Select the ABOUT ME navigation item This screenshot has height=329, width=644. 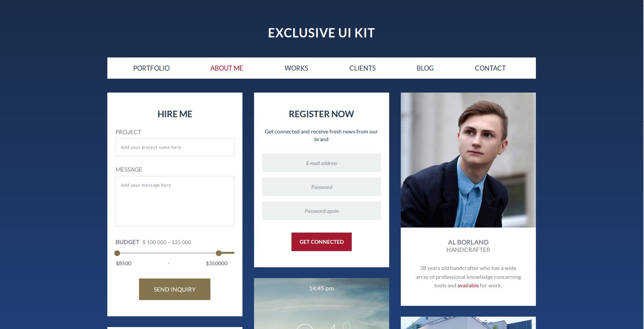point(227,68)
